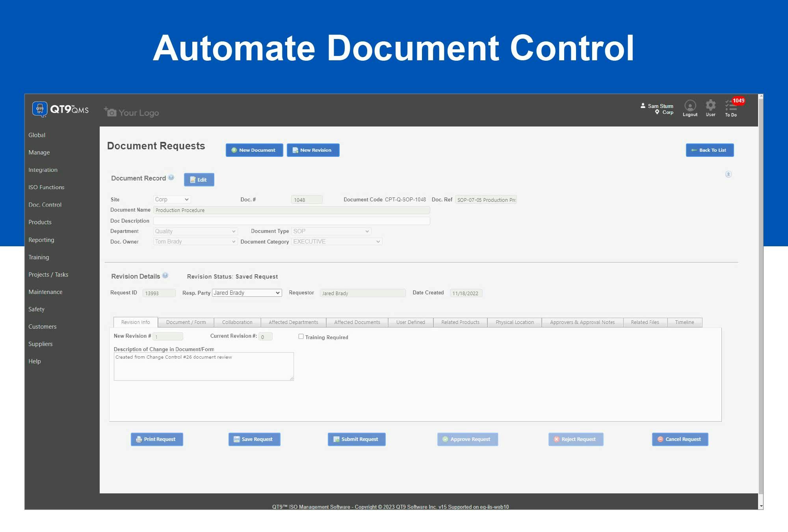Click the page vertical scrollbar

(761, 299)
